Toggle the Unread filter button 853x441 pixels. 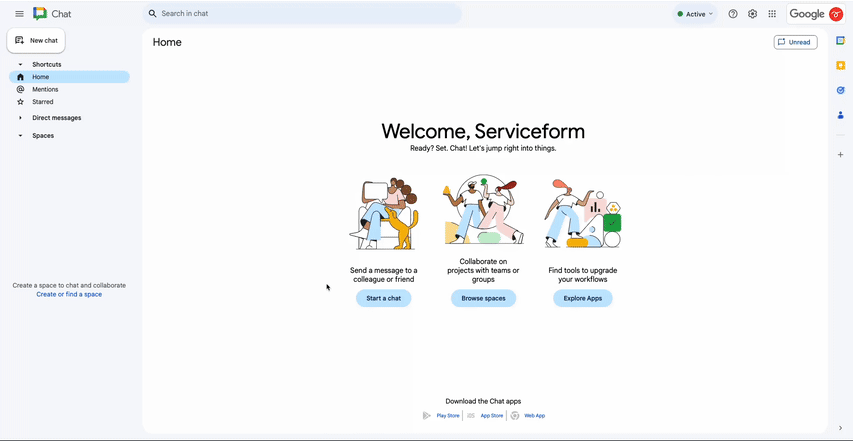795,42
